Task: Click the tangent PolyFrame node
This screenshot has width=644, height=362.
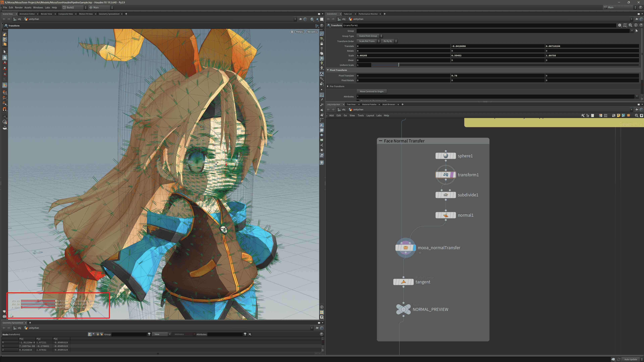Action: 403,282
